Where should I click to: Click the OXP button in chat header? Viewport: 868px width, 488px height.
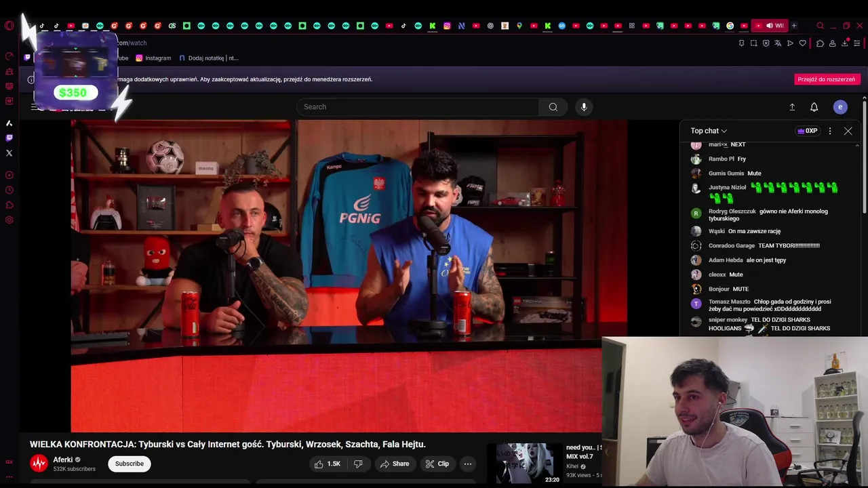(x=807, y=131)
